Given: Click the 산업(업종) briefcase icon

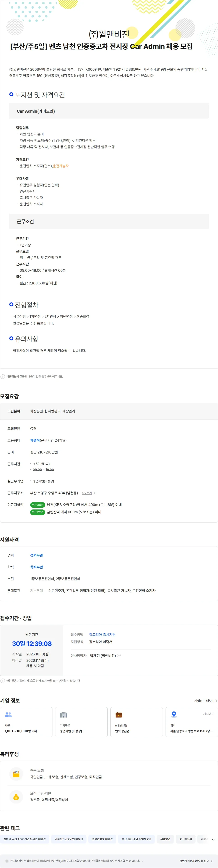Looking at the screenshot, I should (x=119, y=714).
